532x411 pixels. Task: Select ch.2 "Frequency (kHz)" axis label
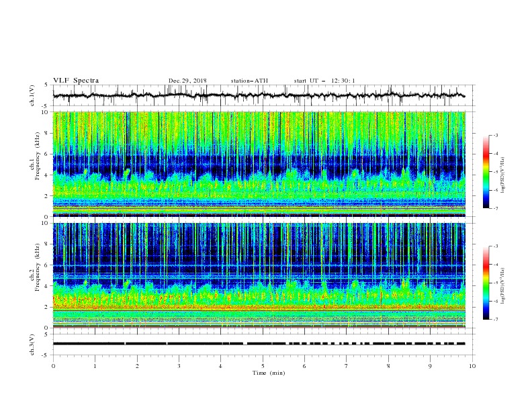coord(38,268)
